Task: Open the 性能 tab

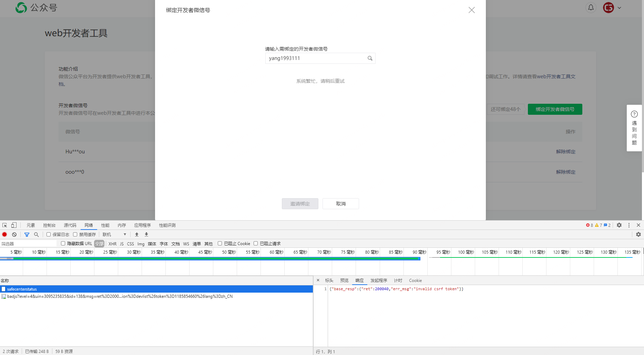Action: coord(105,225)
